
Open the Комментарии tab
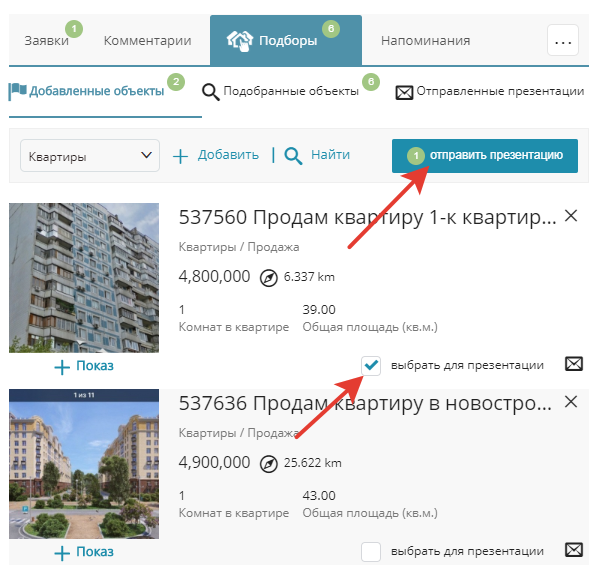tap(148, 41)
